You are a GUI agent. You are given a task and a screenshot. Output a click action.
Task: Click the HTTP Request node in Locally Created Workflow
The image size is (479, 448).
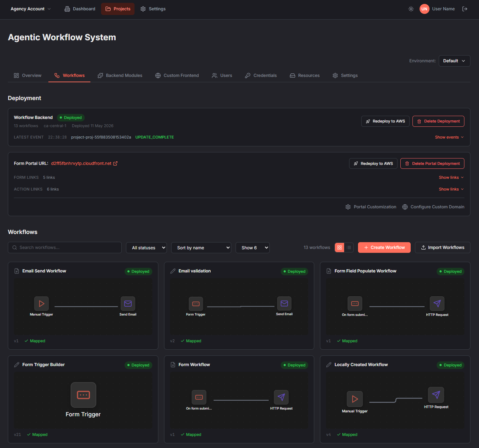pyautogui.click(x=436, y=395)
